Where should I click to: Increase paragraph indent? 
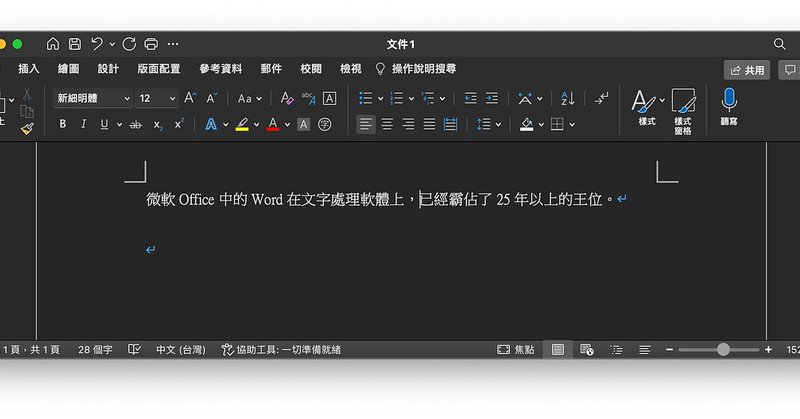[x=492, y=98]
